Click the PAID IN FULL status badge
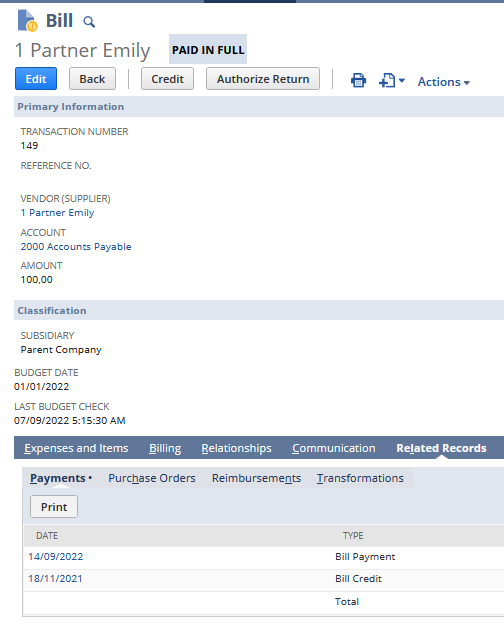Image resolution: width=504 pixels, height=624 pixels. (x=208, y=49)
